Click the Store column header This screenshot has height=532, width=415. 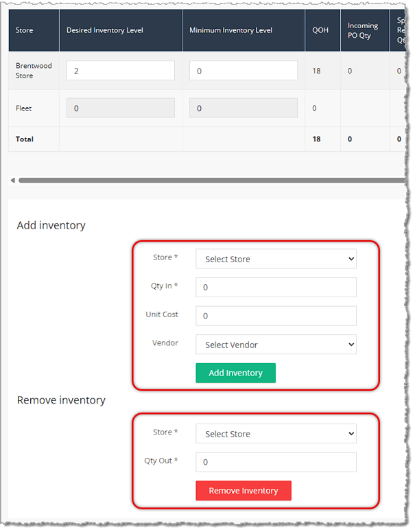34,30
